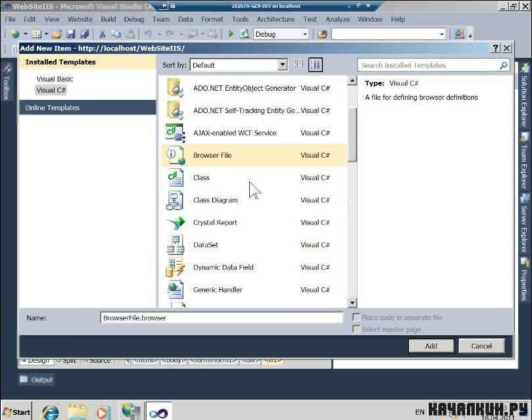Select Visual C# under Installed Templates
This screenshot has width=532, height=420.
click(51, 90)
